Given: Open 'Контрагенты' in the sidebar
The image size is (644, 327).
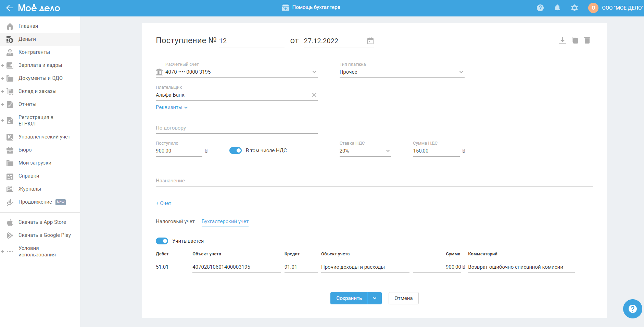Looking at the screenshot, I should pyautogui.click(x=34, y=52).
